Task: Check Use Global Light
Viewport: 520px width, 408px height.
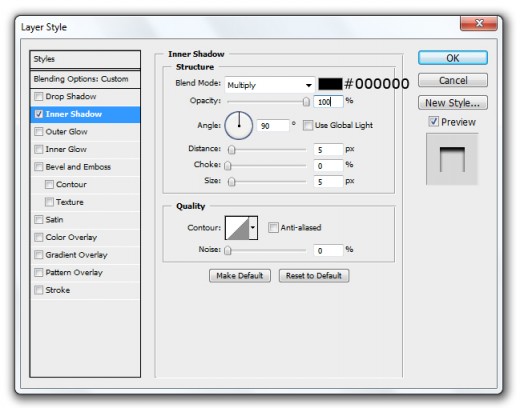Action: [x=308, y=126]
